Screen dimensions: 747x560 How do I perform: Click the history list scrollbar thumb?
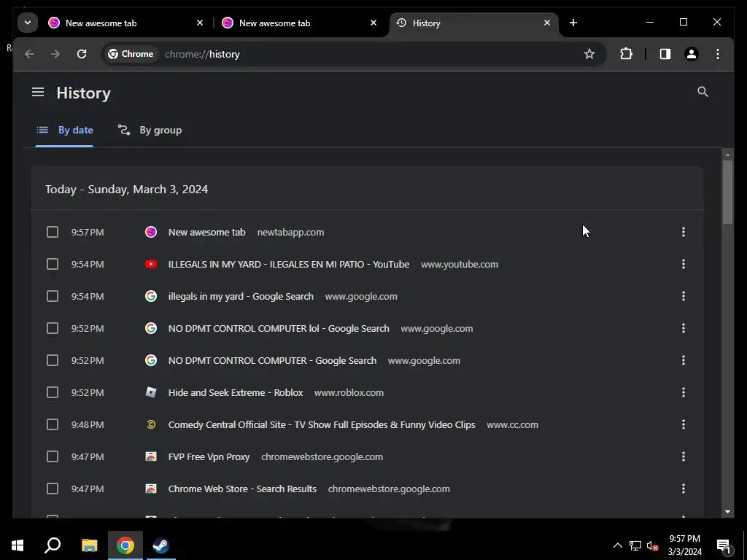(x=727, y=192)
